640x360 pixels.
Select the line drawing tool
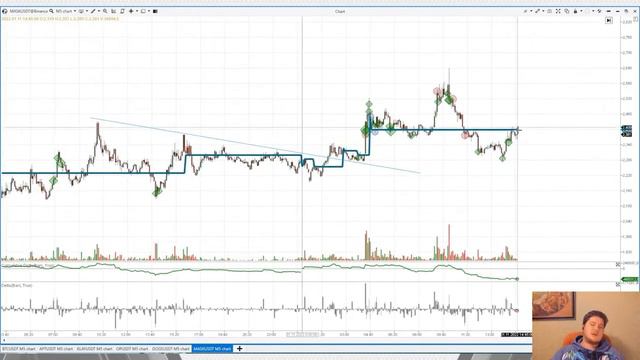tap(93, 11)
